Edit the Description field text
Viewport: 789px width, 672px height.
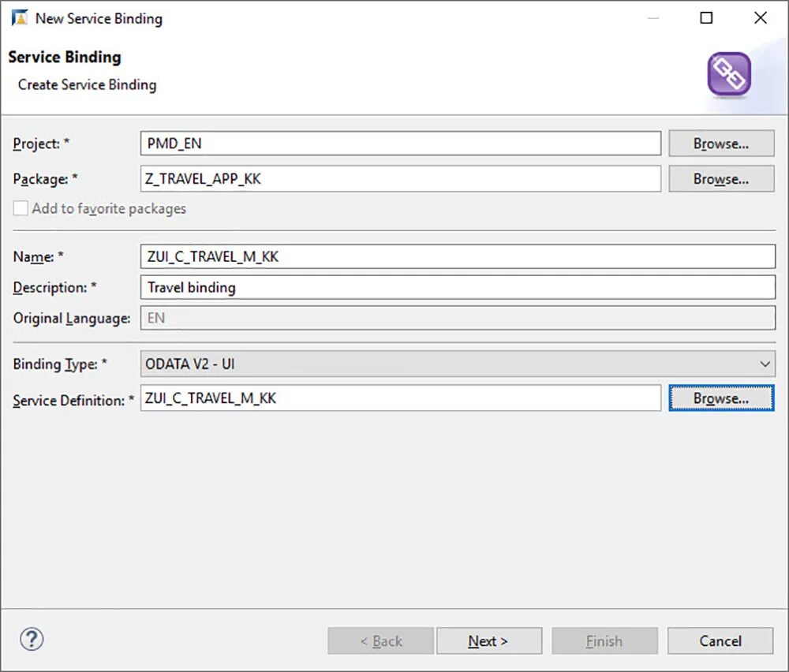click(x=458, y=287)
